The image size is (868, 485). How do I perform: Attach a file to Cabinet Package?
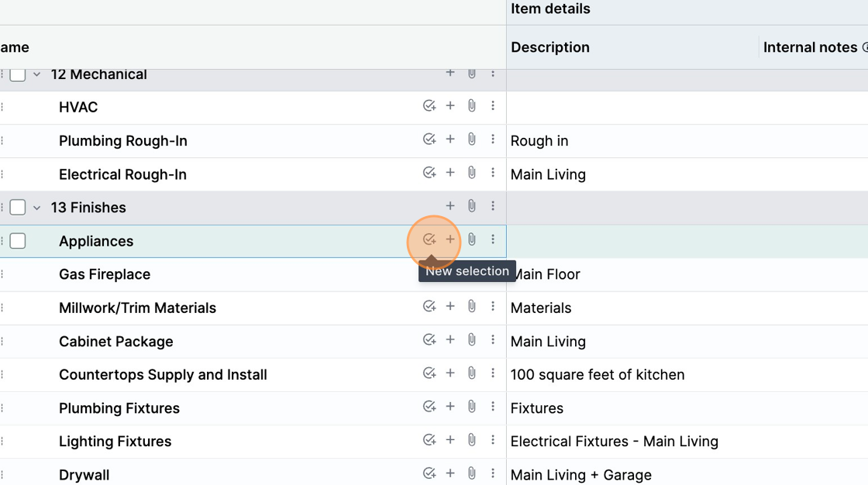471,339
